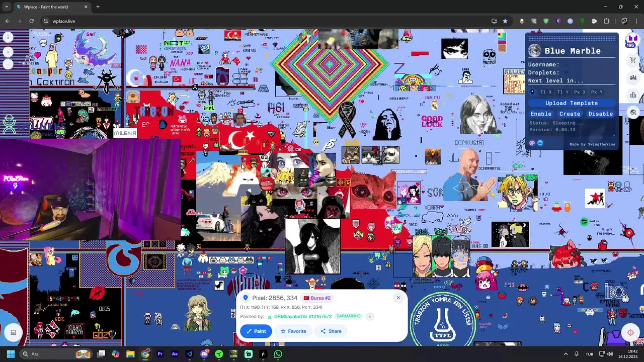
Task: Focus the Px Y coordinate field
Action: [597, 92]
